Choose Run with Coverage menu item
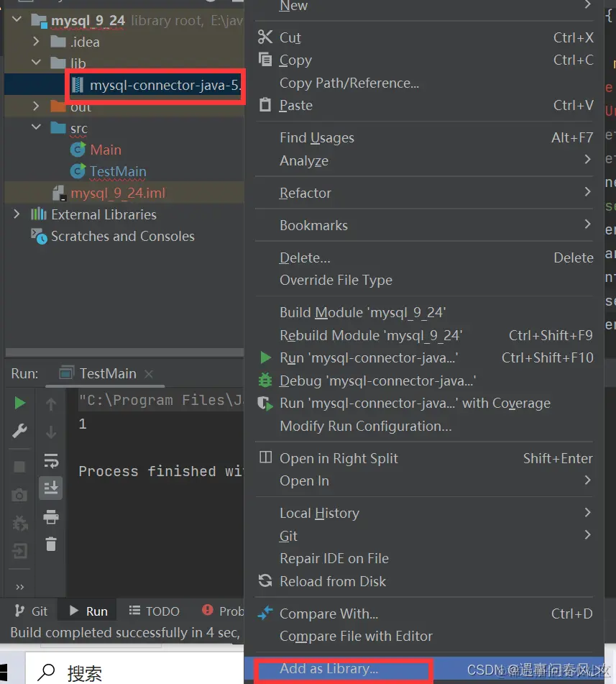 pyautogui.click(x=424, y=403)
